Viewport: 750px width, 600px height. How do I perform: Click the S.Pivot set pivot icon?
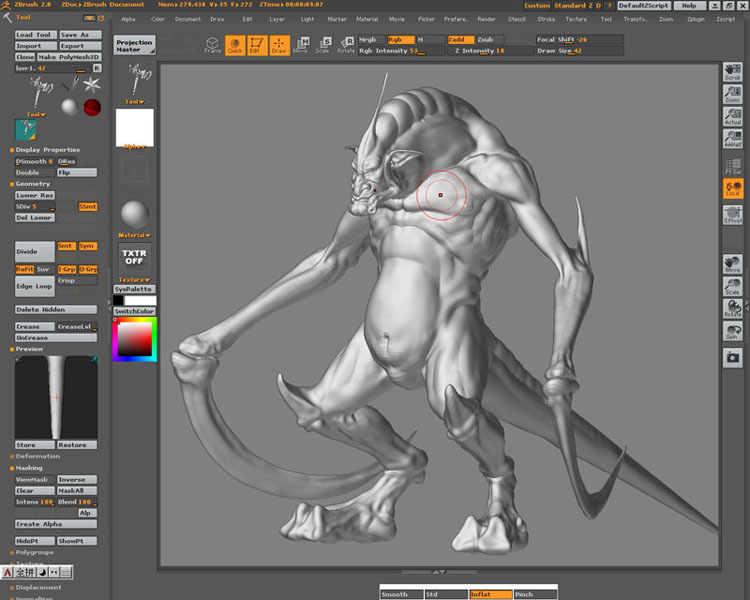coord(732,215)
